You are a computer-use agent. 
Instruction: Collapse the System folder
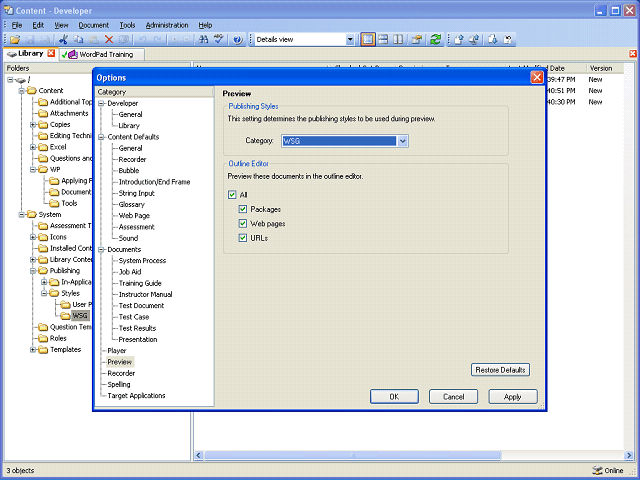point(22,214)
